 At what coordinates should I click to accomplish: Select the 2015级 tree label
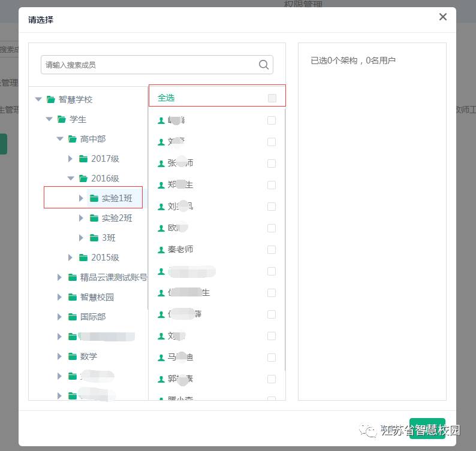[x=105, y=258]
